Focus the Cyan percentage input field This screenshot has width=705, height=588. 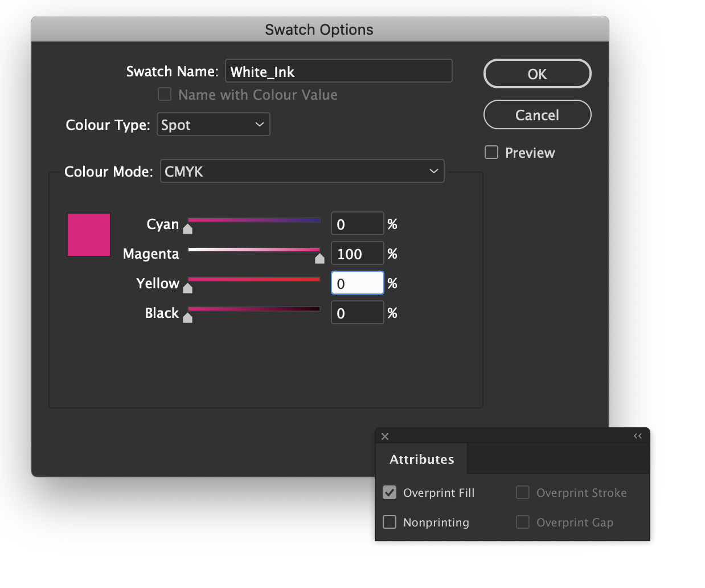pyautogui.click(x=357, y=224)
